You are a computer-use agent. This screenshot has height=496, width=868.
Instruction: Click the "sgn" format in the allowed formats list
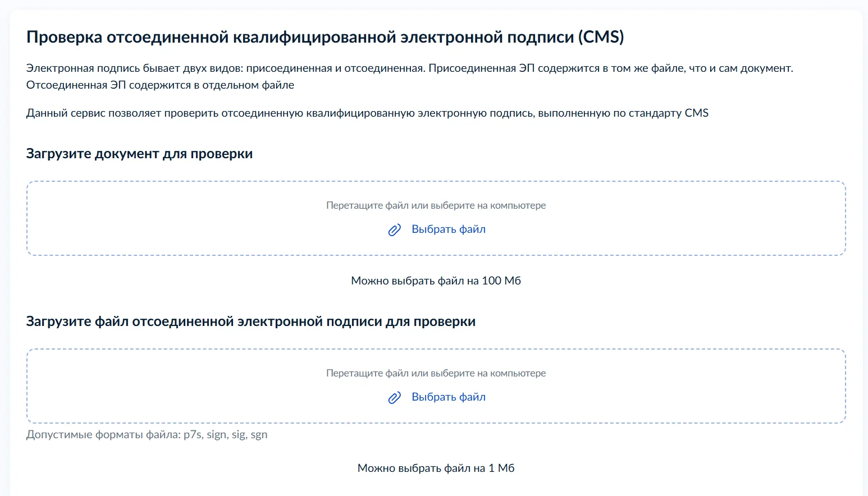259,435
